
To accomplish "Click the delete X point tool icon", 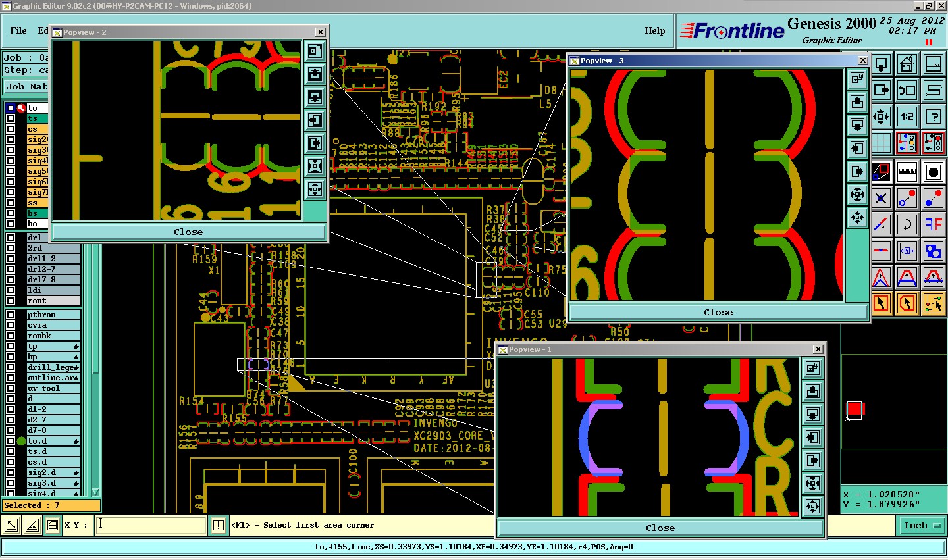I will point(882,198).
